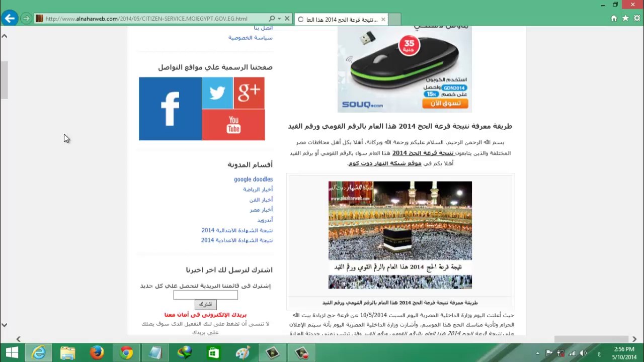
Task: Open the Windows Start button
Action: [12, 352]
